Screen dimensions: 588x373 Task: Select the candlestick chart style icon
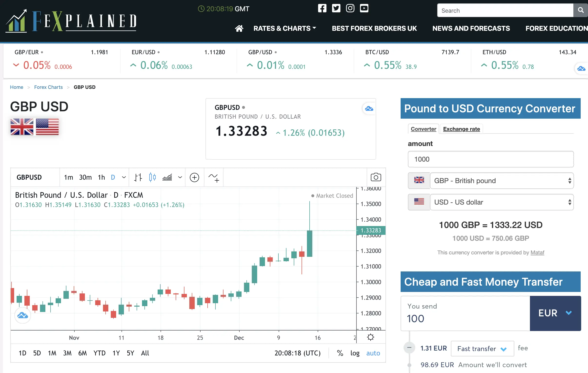(152, 177)
